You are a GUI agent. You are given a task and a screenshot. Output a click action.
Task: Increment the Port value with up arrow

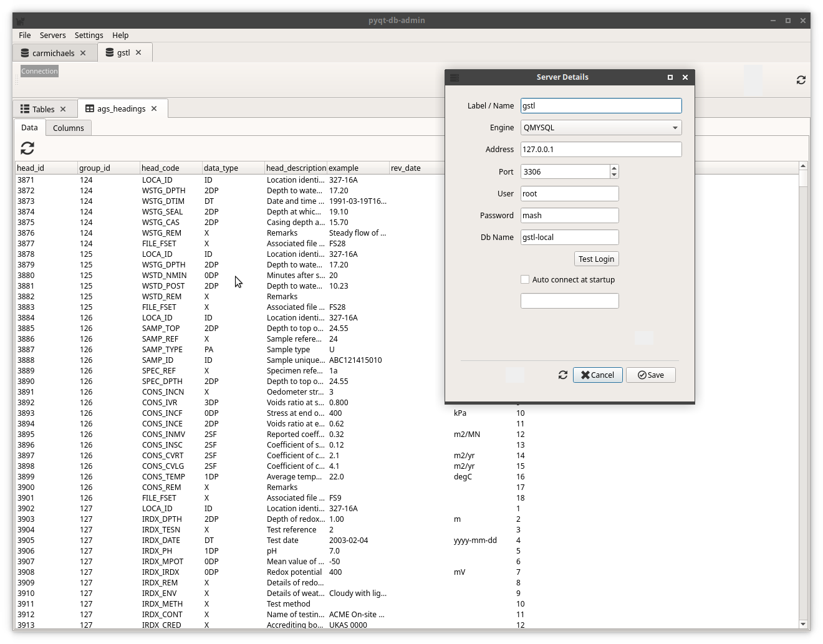614,168
